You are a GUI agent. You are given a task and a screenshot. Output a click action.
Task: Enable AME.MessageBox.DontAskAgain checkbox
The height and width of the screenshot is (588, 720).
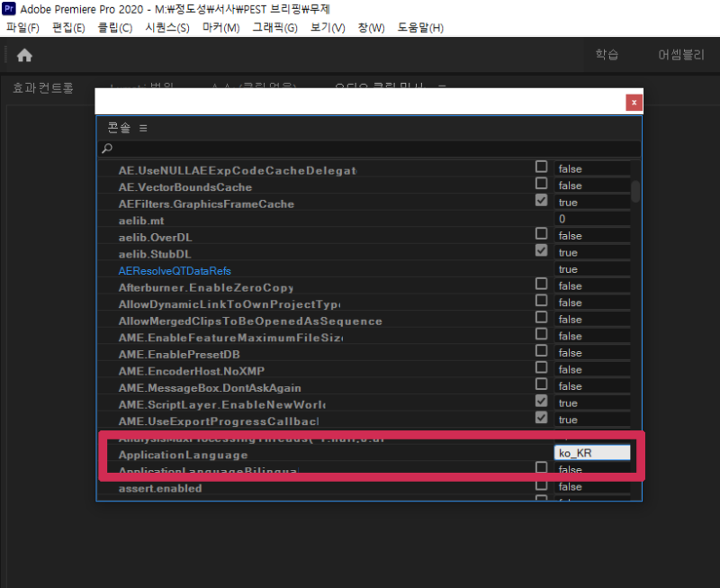542,384
